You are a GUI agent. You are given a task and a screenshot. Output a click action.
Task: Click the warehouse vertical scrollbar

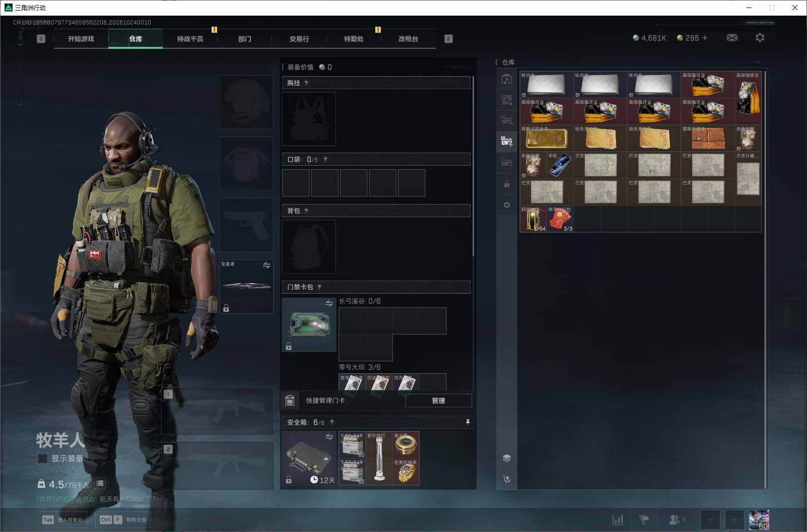765,280
